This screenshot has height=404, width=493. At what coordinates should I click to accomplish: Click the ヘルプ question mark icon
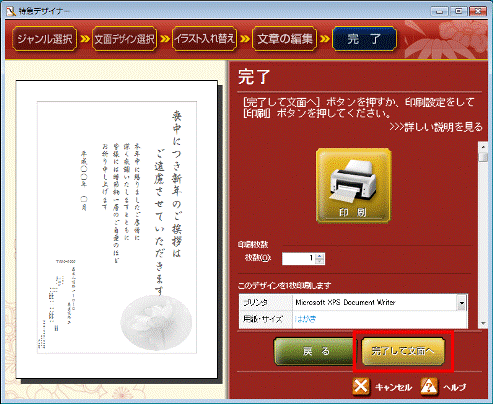429,387
